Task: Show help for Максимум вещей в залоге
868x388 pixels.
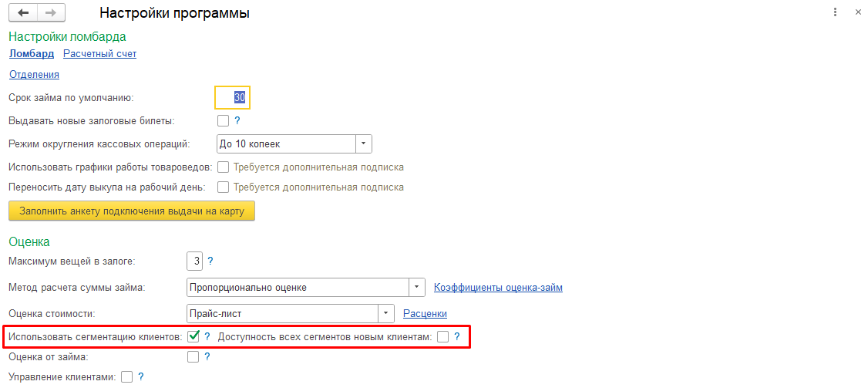Action: coord(210,261)
